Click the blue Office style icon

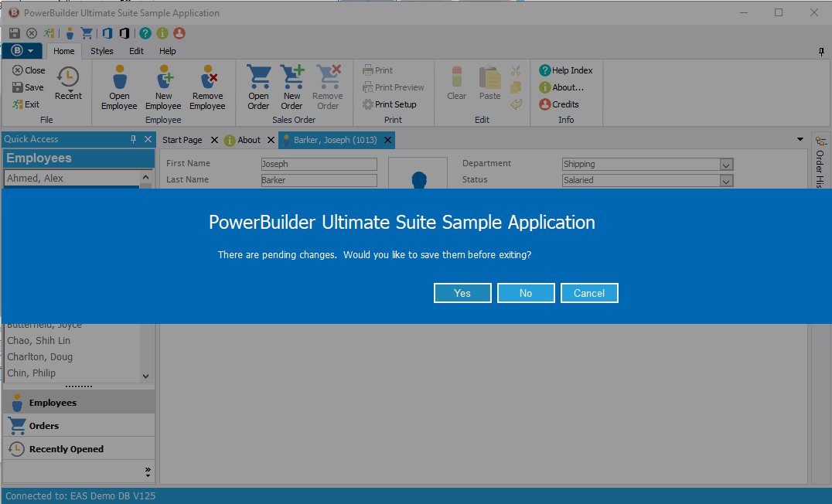coord(107,33)
